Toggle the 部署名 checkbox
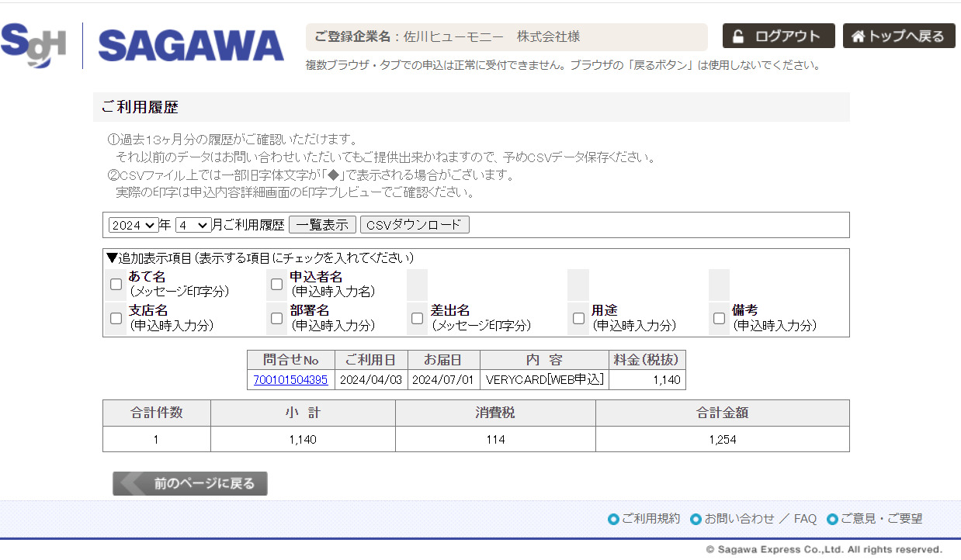The image size is (961, 560). [x=277, y=318]
